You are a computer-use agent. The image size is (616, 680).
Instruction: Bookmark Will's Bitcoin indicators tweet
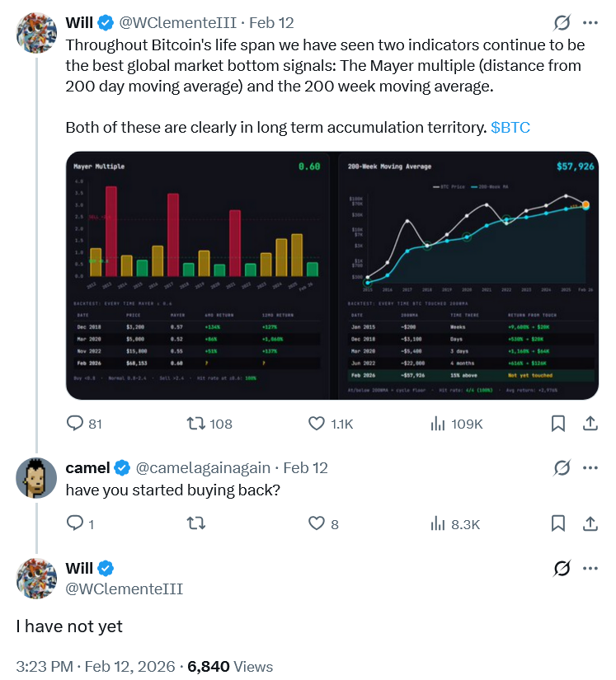click(x=558, y=424)
